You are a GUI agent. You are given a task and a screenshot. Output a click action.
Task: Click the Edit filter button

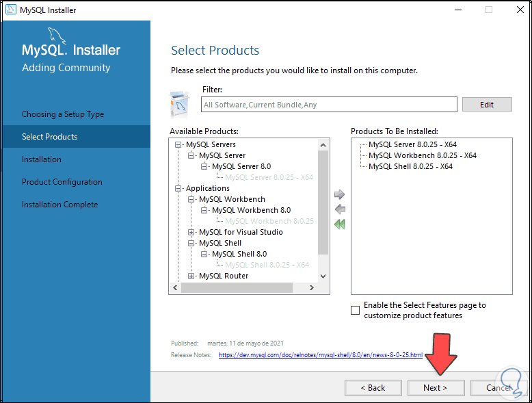pyautogui.click(x=487, y=105)
